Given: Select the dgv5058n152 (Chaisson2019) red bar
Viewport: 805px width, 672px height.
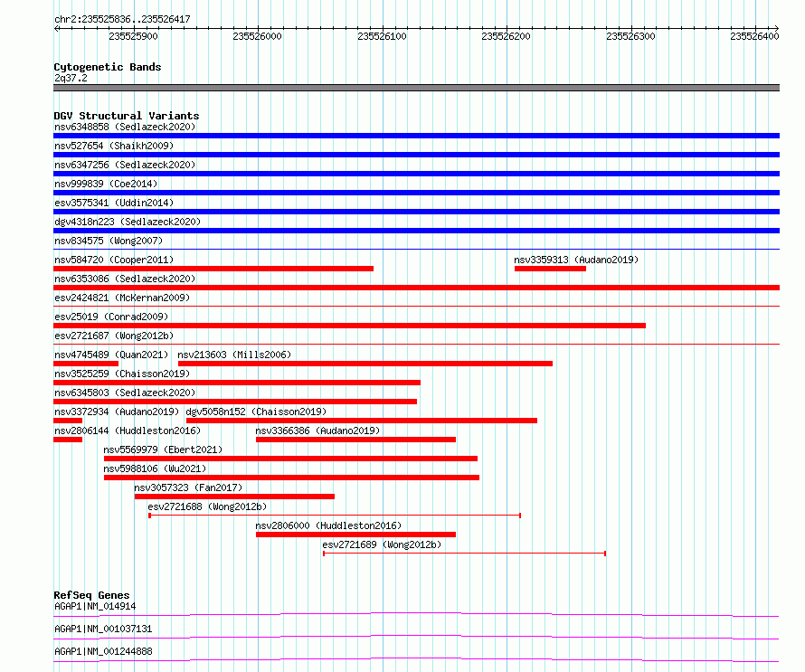Looking at the screenshot, I should click(x=362, y=421).
